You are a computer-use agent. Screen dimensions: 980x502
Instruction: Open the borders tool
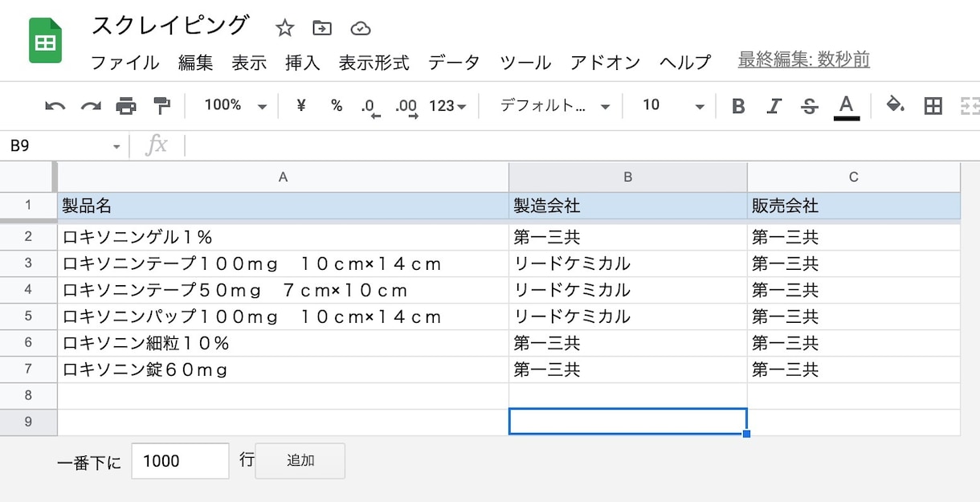coord(933,106)
